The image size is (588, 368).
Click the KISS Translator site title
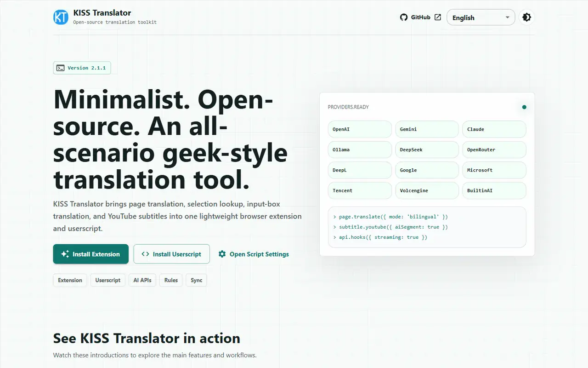tap(102, 13)
